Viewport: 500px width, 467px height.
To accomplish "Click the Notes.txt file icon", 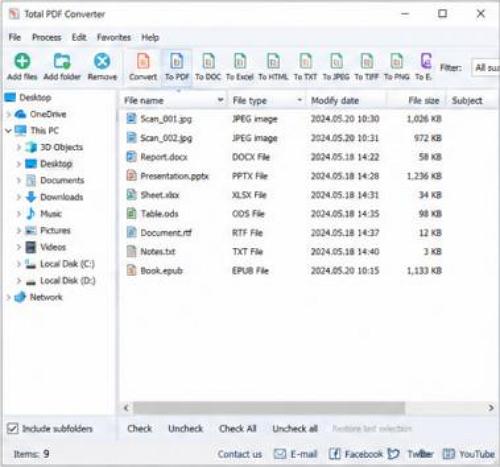I will (132, 251).
